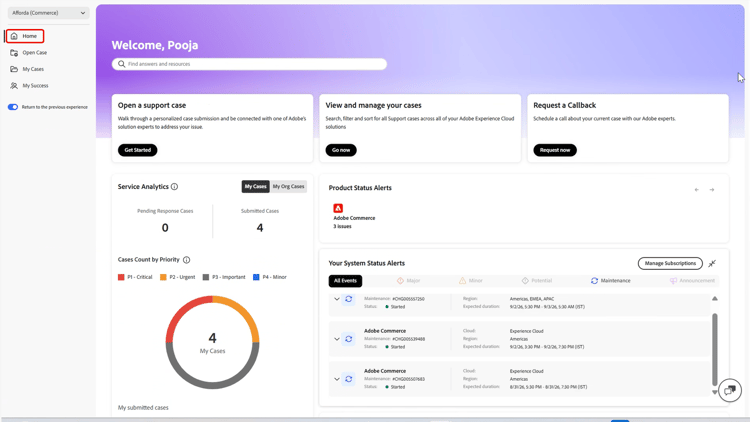Click maintenance sync icon for #CHG005539488

click(x=349, y=339)
